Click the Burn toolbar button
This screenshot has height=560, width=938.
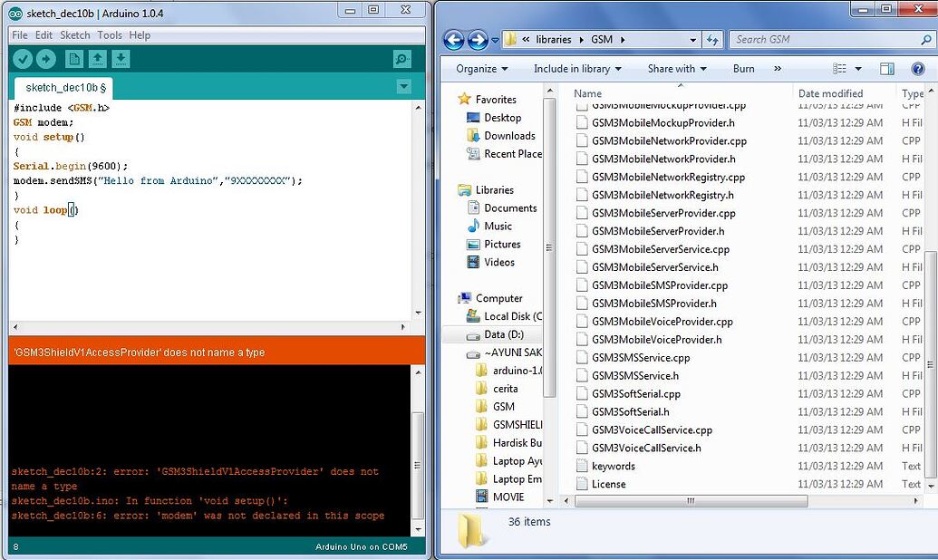tap(743, 68)
